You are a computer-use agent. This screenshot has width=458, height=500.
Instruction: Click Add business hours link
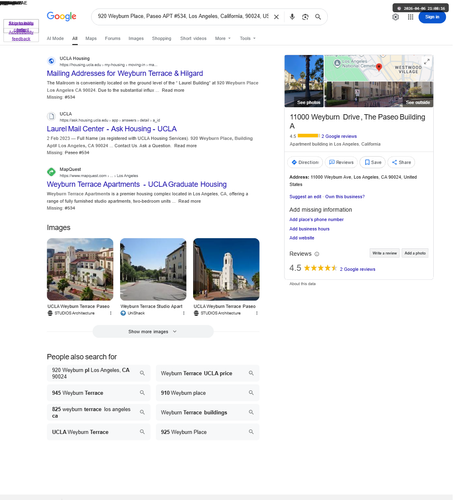309,229
